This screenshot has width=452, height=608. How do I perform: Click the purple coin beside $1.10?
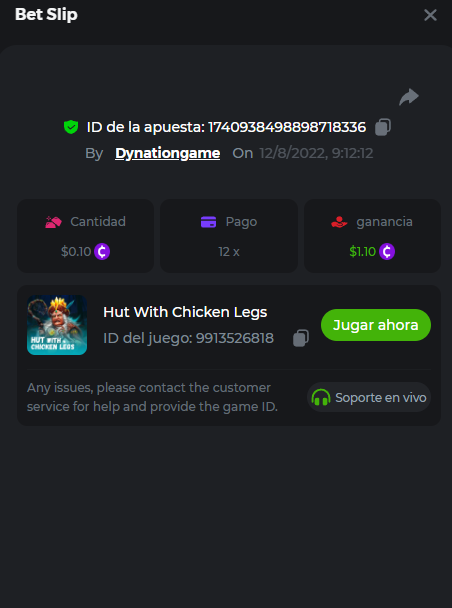[x=387, y=252]
